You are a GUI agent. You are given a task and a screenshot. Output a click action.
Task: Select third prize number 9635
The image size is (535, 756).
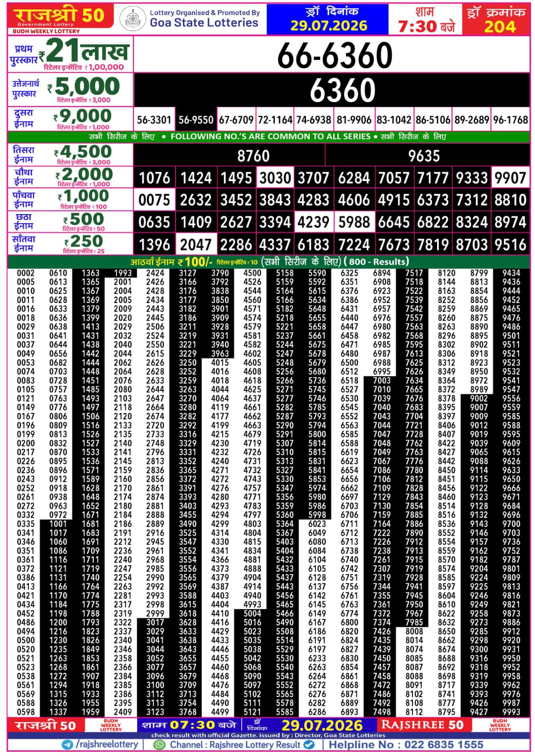(x=424, y=156)
